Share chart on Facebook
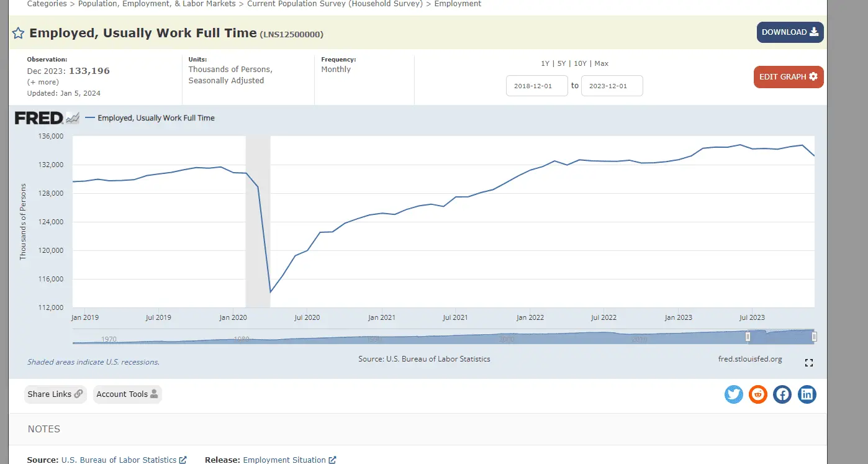The width and height of the screenshot is (868, 464). 782,394
